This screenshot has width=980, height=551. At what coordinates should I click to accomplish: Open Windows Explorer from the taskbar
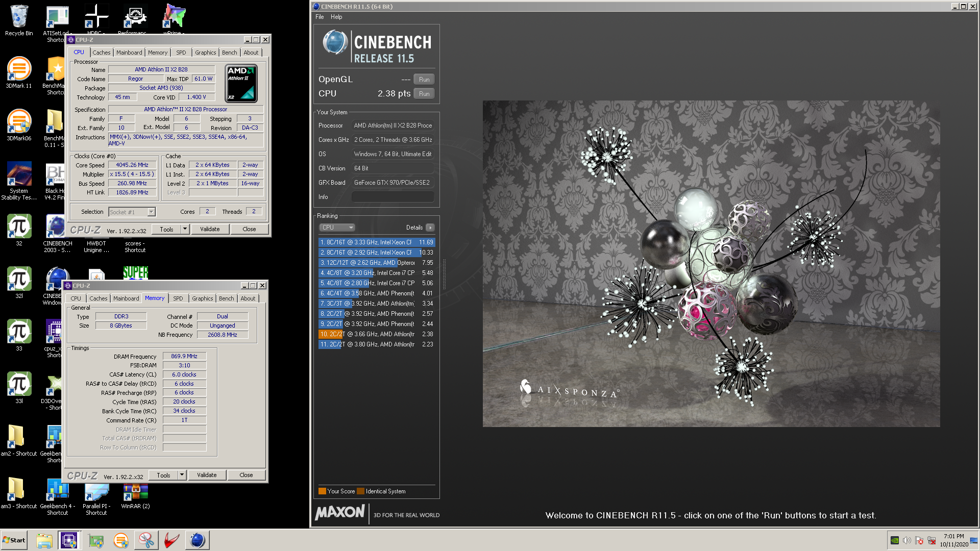44,540
